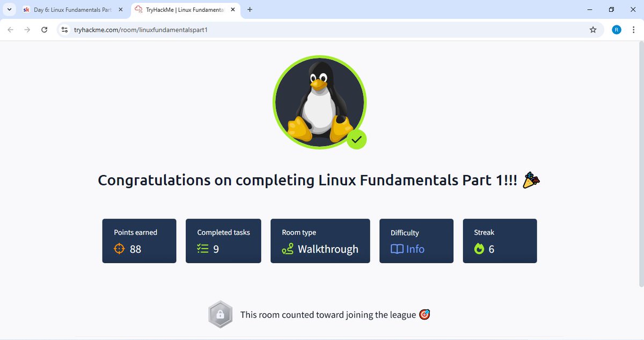Reload the current page
This screenshot has height=340, width=644.
(45, 30)
